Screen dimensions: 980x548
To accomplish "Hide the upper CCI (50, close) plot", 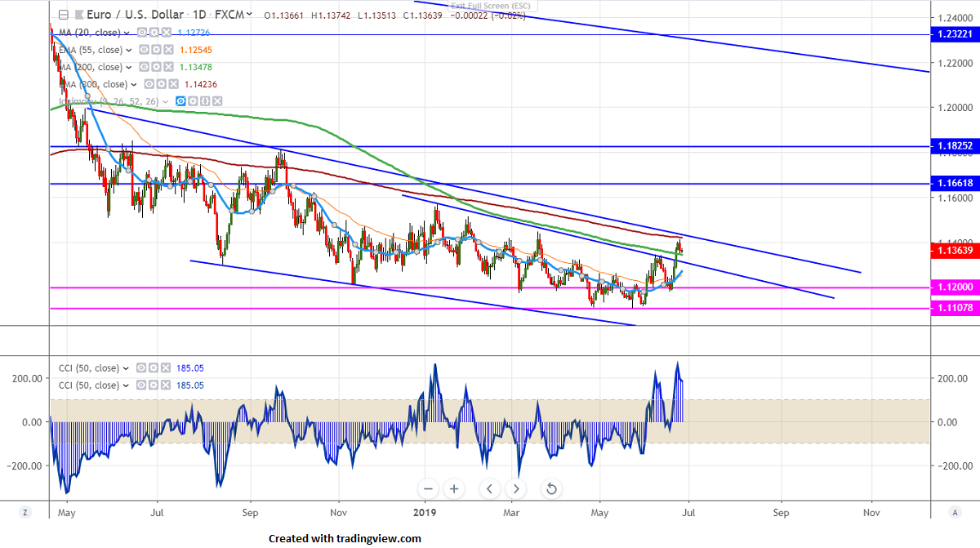I will click(141, 368).
